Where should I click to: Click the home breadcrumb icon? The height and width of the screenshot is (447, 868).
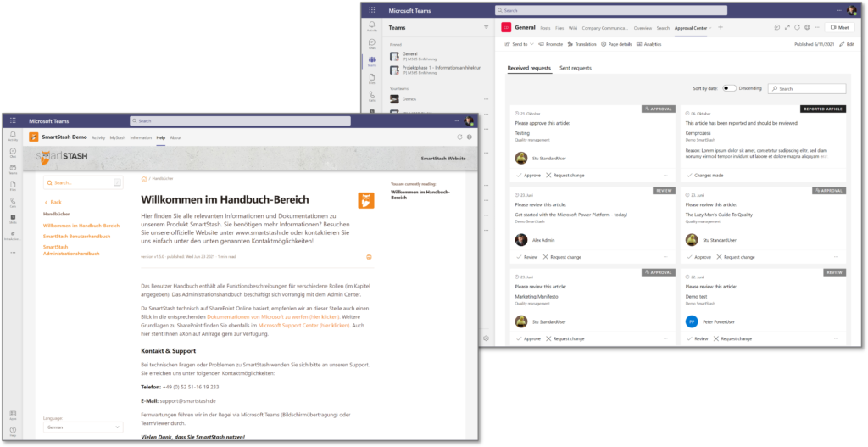(144, 179)
